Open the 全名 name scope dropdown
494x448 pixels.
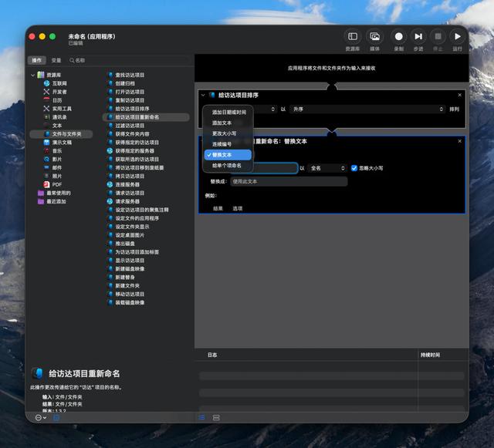click(x=327, y=168)
